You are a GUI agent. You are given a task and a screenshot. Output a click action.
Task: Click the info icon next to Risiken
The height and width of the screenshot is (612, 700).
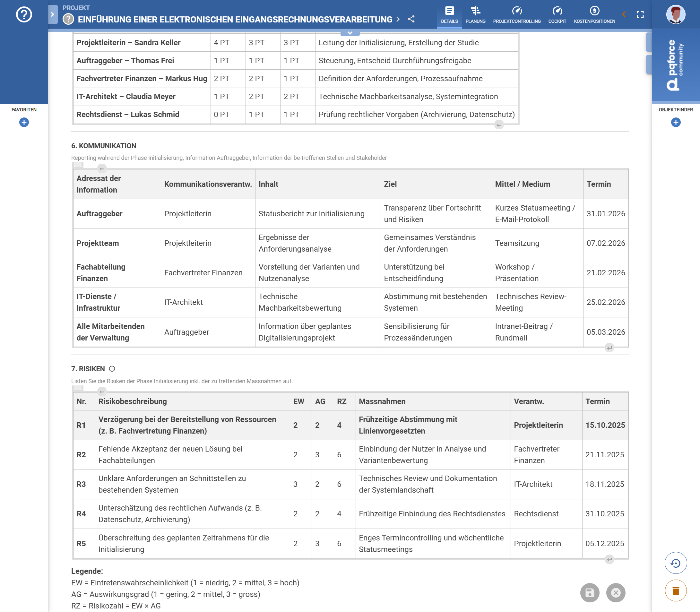point(112,369)
